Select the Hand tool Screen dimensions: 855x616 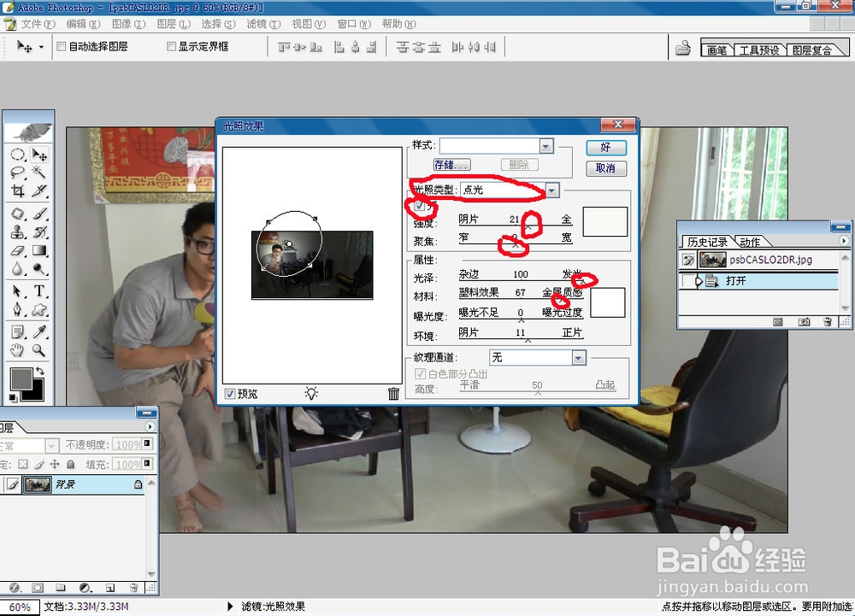pos(17,350)
